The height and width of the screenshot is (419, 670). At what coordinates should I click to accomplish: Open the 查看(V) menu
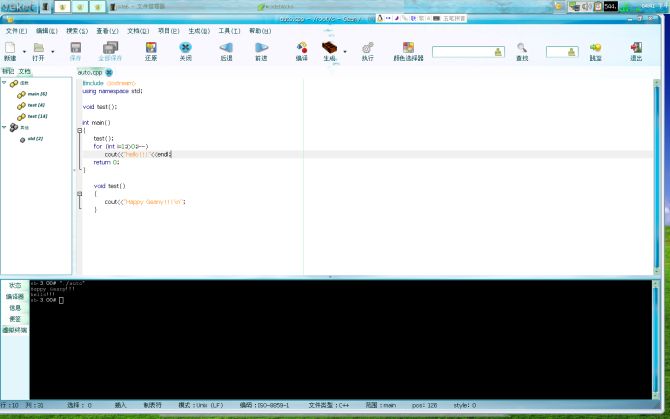coord(107,31)
